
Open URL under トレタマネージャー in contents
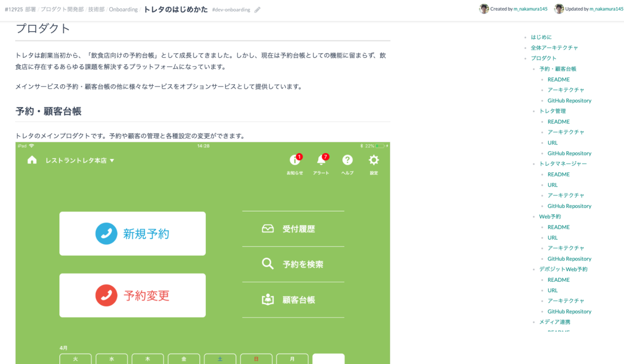click(x=552, y=185)
